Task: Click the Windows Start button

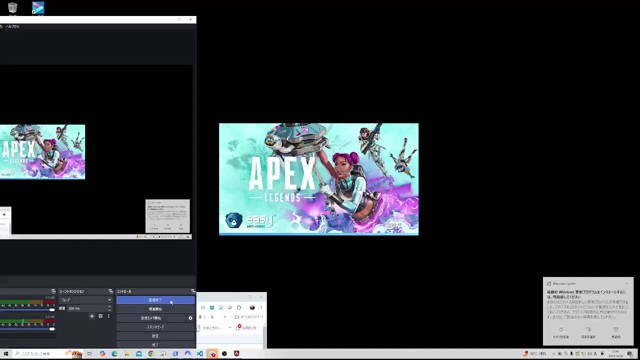Action: tap(6, 354)
